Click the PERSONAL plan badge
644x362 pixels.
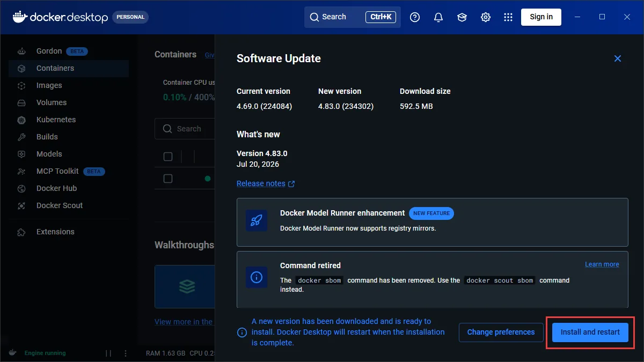(x=130, y=17)
